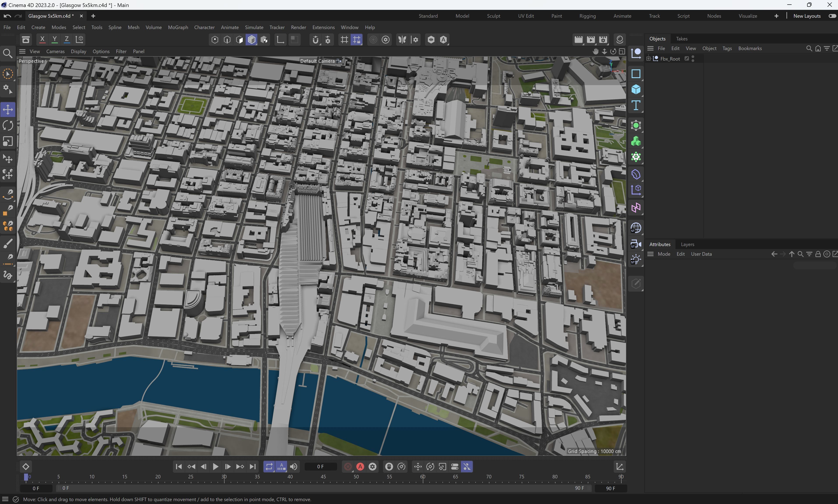Select the Live Selection tool
838x504 pixels.
[x=8, y=74]
